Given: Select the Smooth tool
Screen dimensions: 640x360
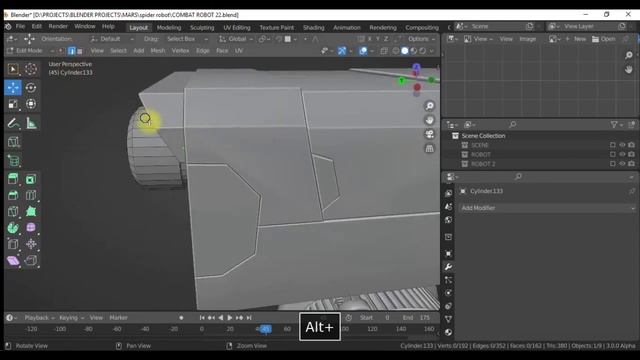Looking at the screenshot, I should [31, 228].
